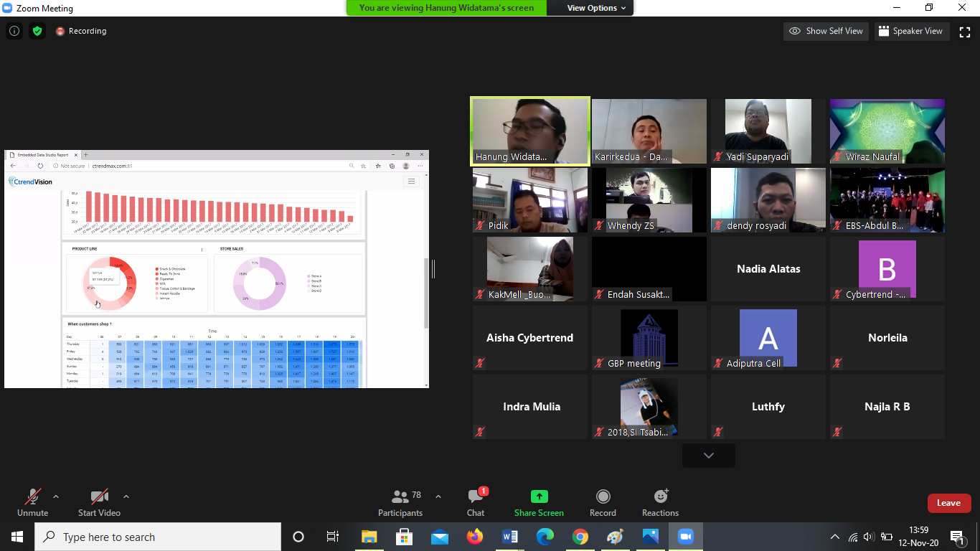Expand video settings arrow next to Start Video
Screen dimensions: 980x551
126,496
